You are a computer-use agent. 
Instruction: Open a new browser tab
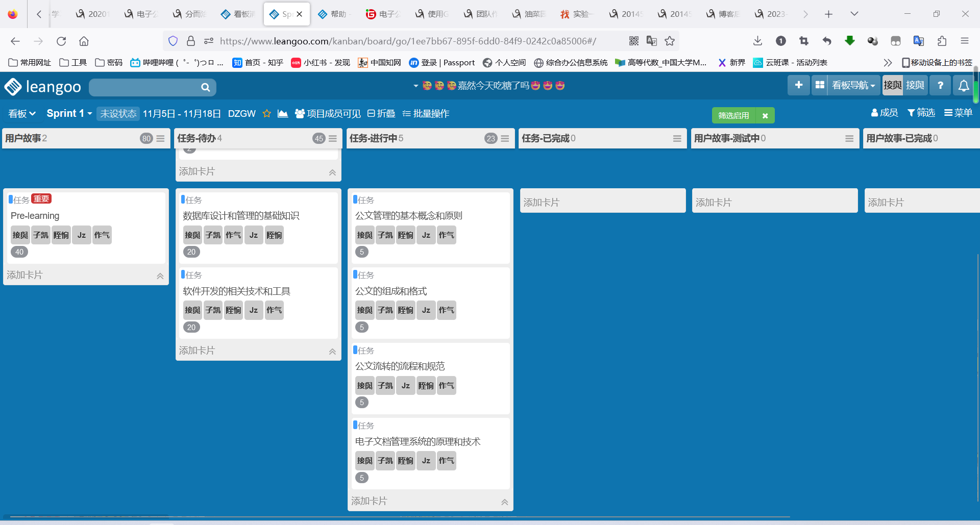[828, 14]
